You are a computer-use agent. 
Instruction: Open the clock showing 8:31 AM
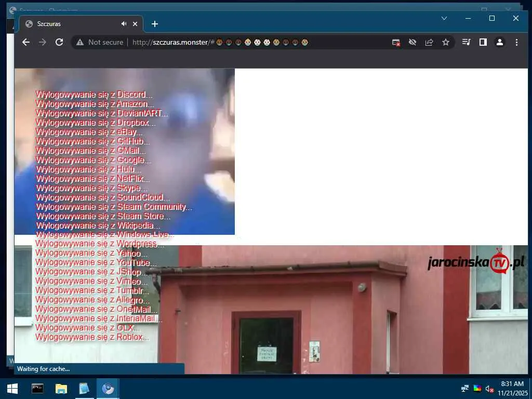(512, 388)
